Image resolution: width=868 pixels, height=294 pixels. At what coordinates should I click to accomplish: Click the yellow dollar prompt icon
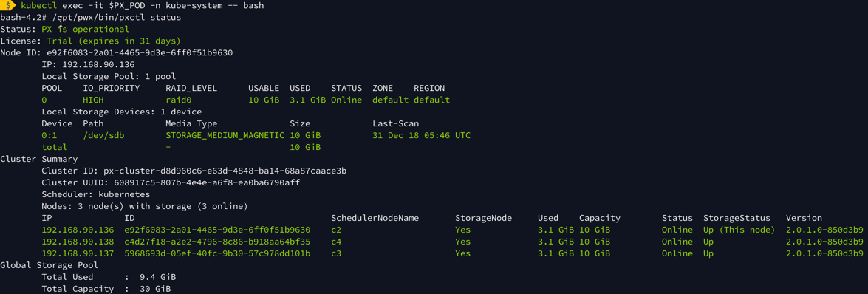click(x=8, y=5)
